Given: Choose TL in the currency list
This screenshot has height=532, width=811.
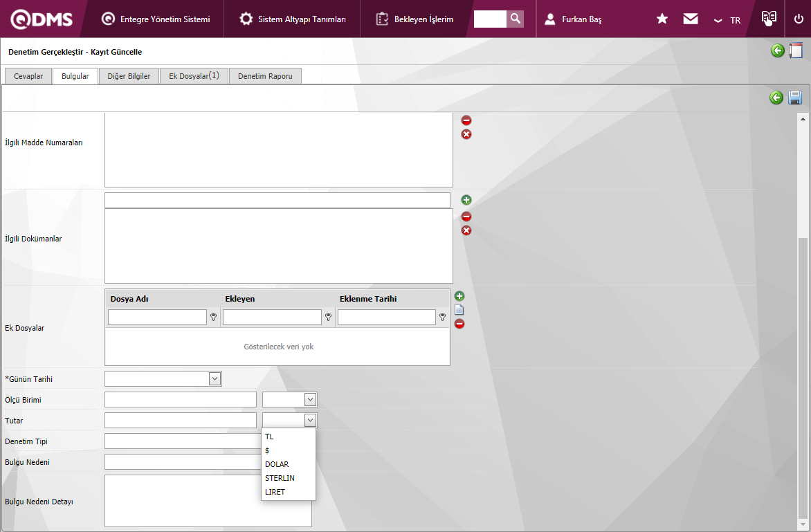Looking at the screenshot, I should click(270, 437).
